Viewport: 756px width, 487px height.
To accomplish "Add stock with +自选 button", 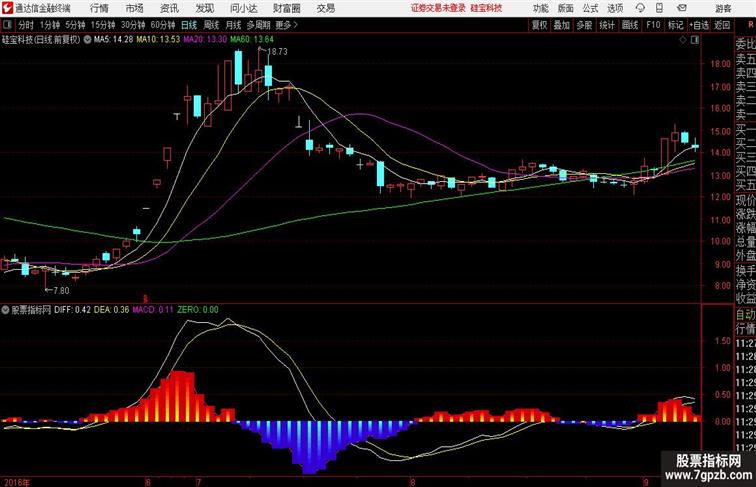I will click(x=699, y=25).
